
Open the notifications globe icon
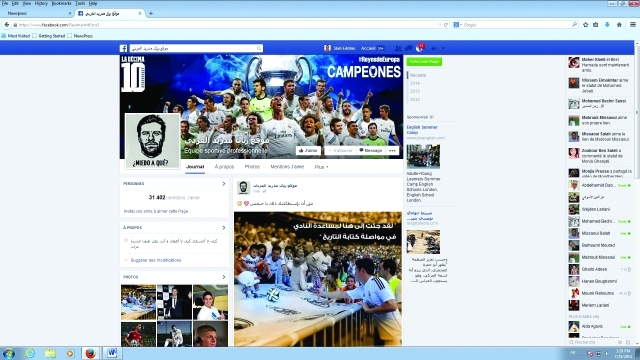[x=420, y=48]
